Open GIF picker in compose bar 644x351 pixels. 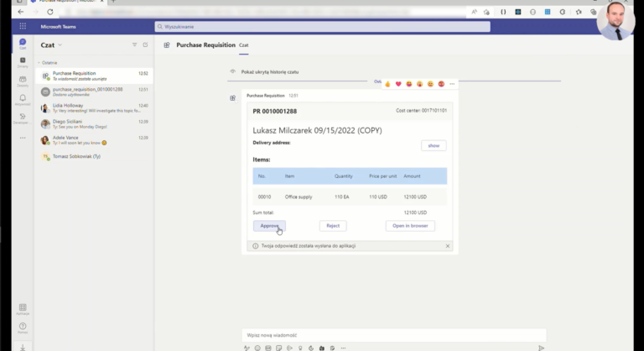[x=268, y=348]
